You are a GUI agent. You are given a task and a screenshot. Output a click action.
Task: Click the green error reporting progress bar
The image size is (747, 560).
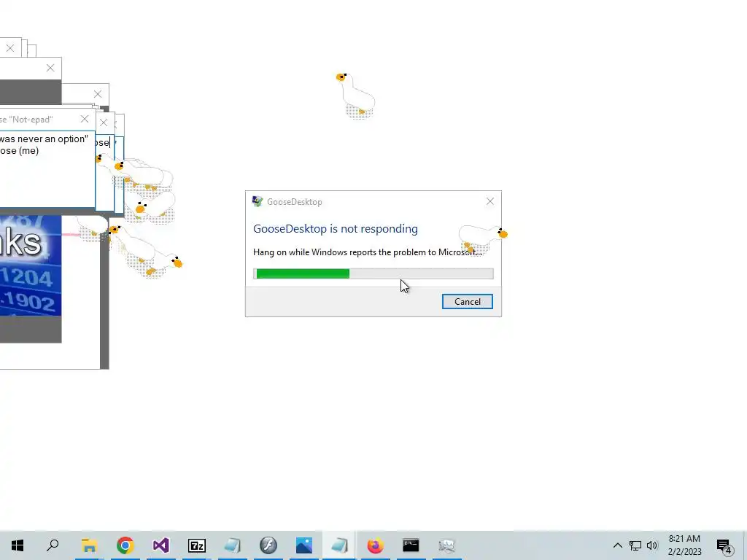[x=373, y=273]
